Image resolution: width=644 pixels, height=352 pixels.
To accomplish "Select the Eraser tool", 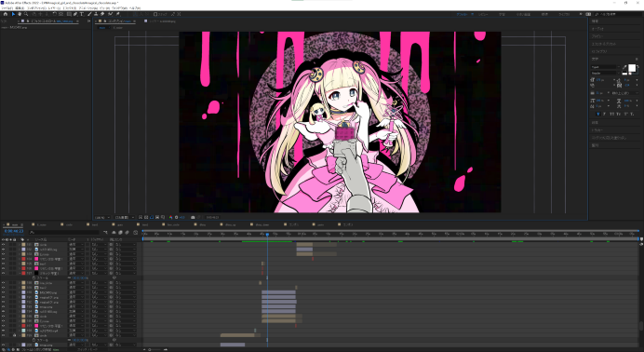I will (101, 14).
